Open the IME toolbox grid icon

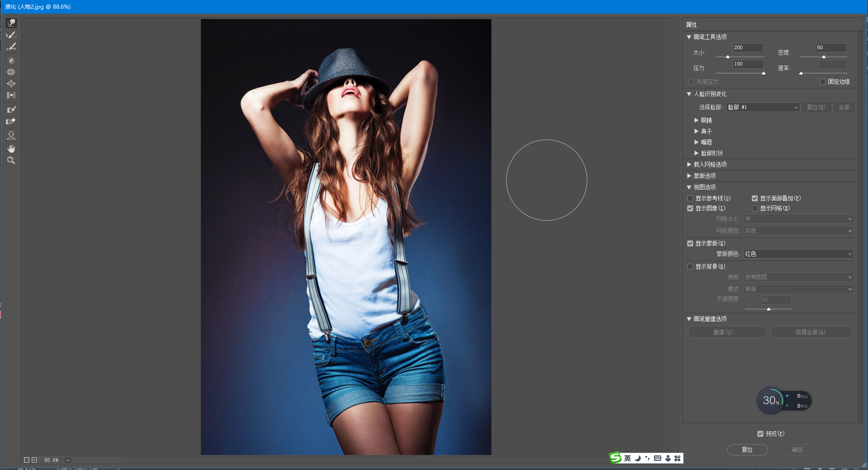point(678,458)
